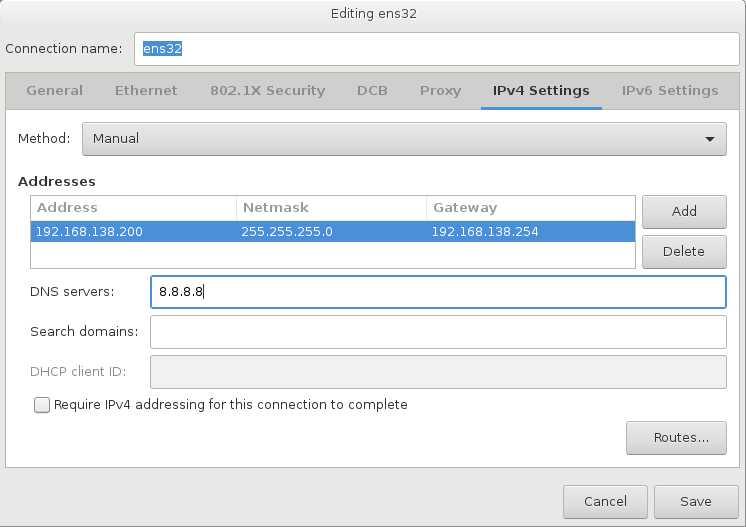Open the Method dropdown arrow
Image resolution: width=746 pixels, height=527 pixels.
click(x=710, y=139)
